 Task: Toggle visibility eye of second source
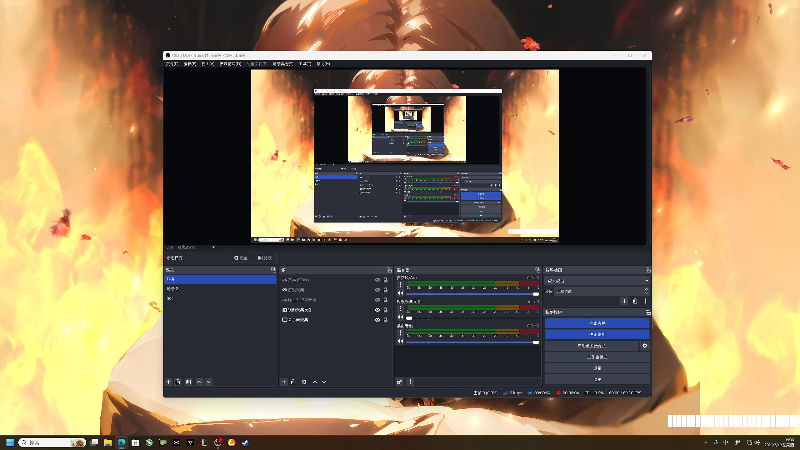coord(378,290)
